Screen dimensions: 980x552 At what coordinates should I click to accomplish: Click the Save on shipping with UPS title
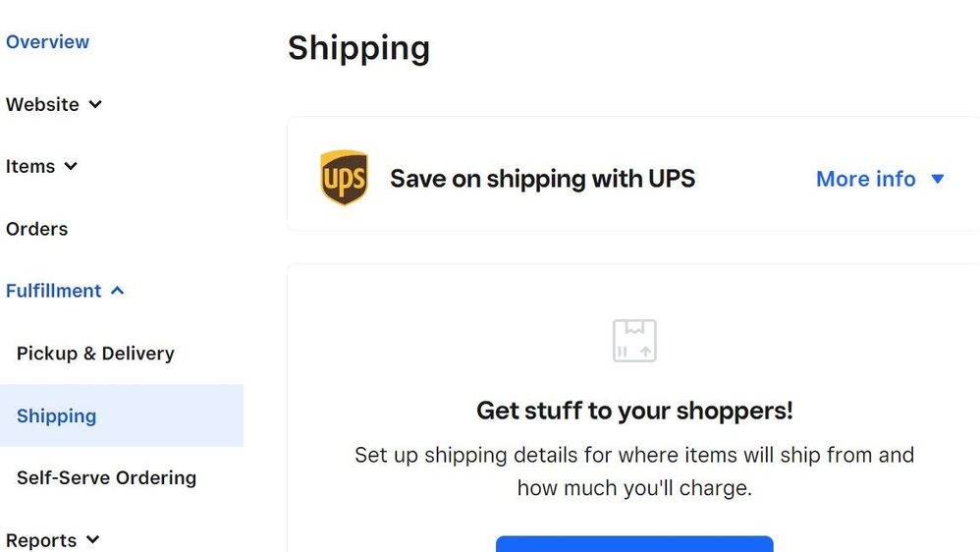point(542,179)
